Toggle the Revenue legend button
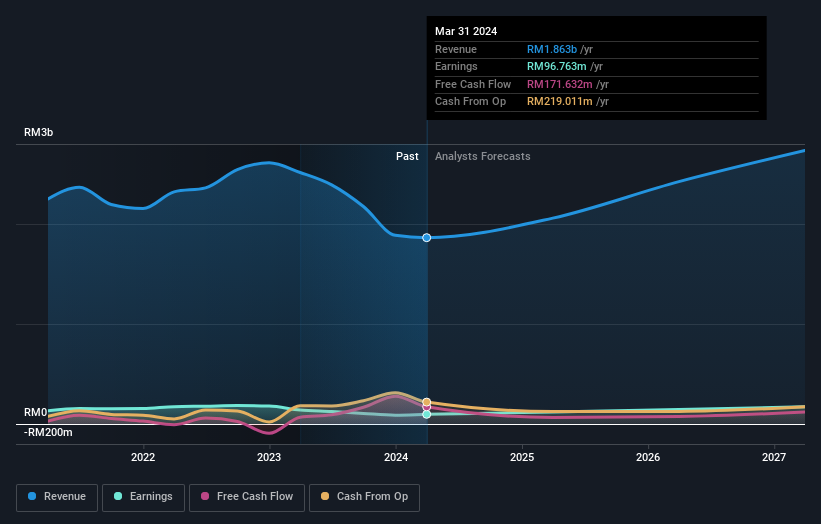This screenshot has width=821, height=524. pos(57,497)
